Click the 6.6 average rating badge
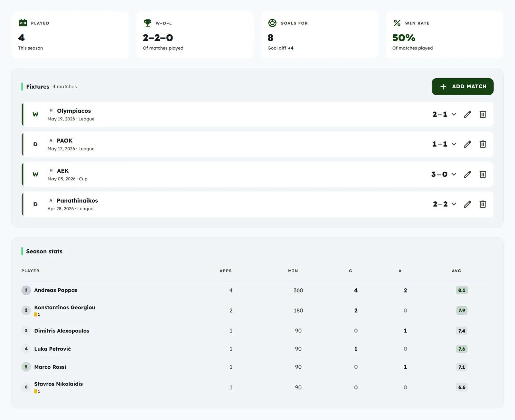 (x=462, y=387)
